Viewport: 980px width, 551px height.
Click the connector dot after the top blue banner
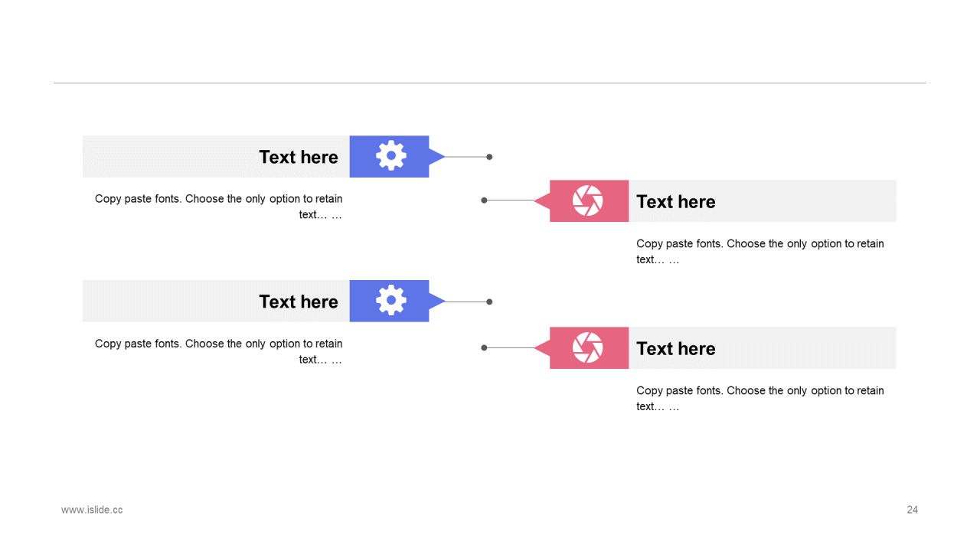pyautogui.click(x=489, y=157)
